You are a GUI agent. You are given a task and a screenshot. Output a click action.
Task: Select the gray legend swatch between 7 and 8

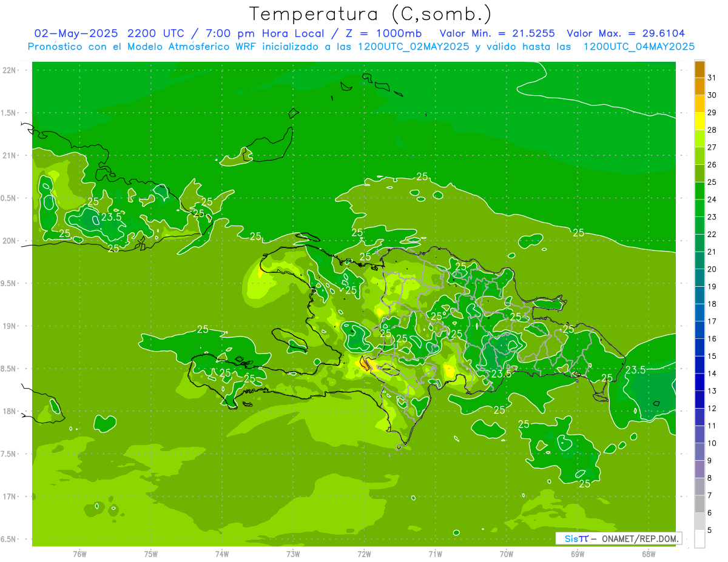[x=699, y=486]
